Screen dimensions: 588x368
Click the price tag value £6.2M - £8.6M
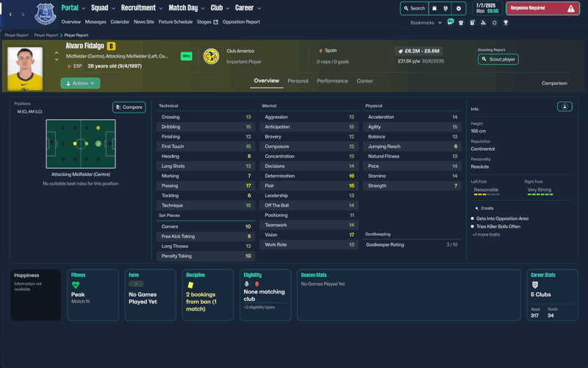click(418, 51)
